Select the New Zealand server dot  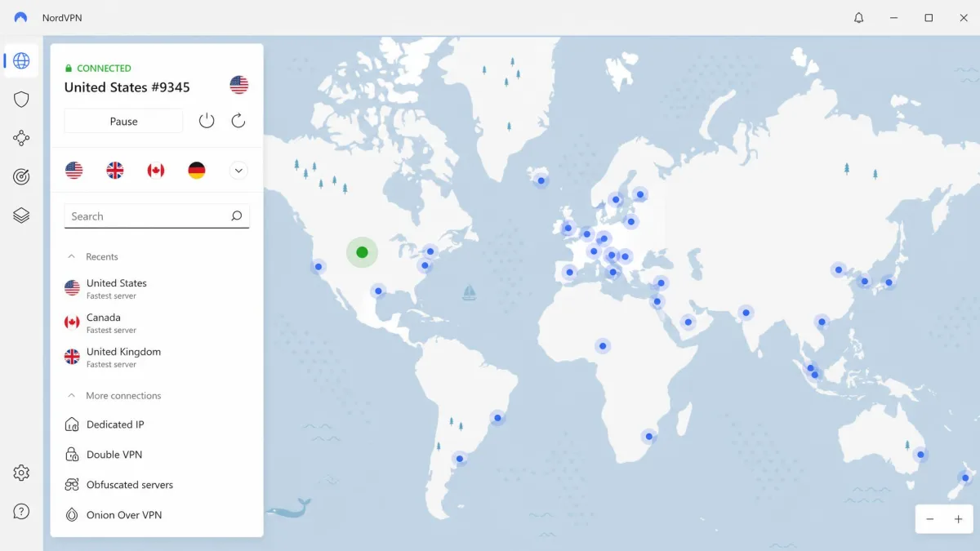tap(965, 478)
